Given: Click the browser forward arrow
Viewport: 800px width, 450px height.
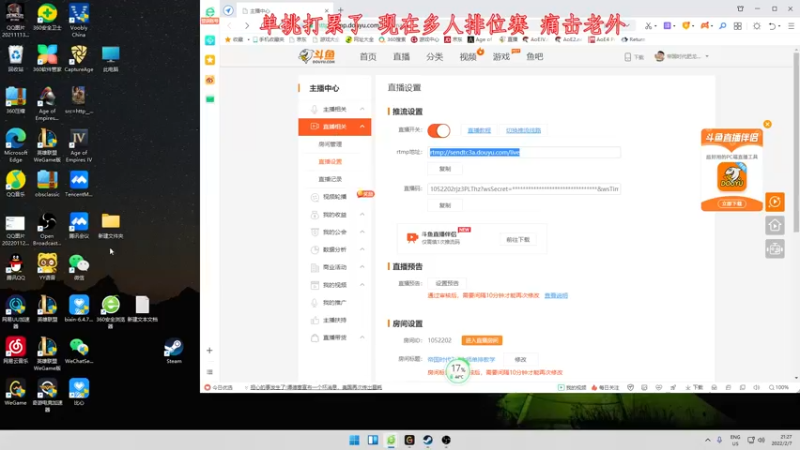Looking at the screenshot, I should tap(247, 26).
